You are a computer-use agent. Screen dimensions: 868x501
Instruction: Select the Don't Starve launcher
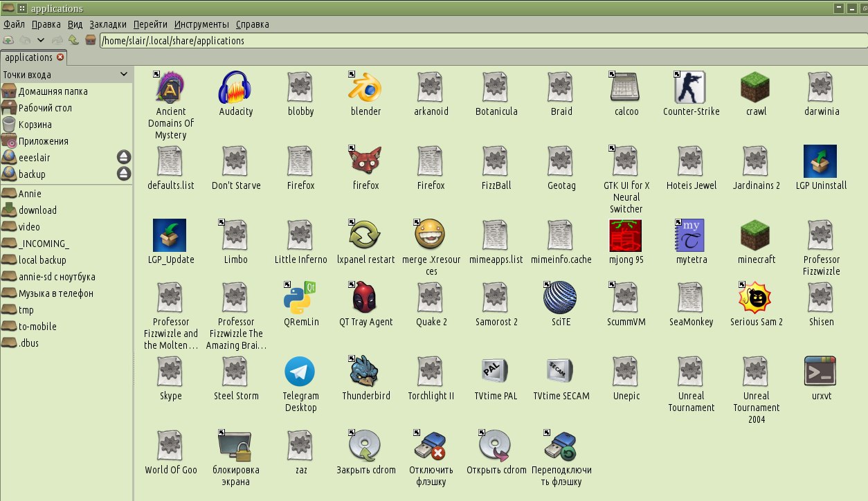[x=235, y=168]
